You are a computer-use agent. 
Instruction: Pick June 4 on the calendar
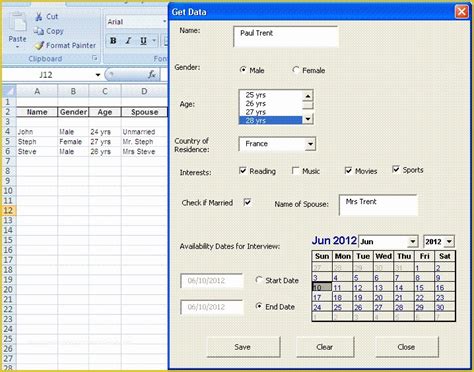click(x=342, y=278)
